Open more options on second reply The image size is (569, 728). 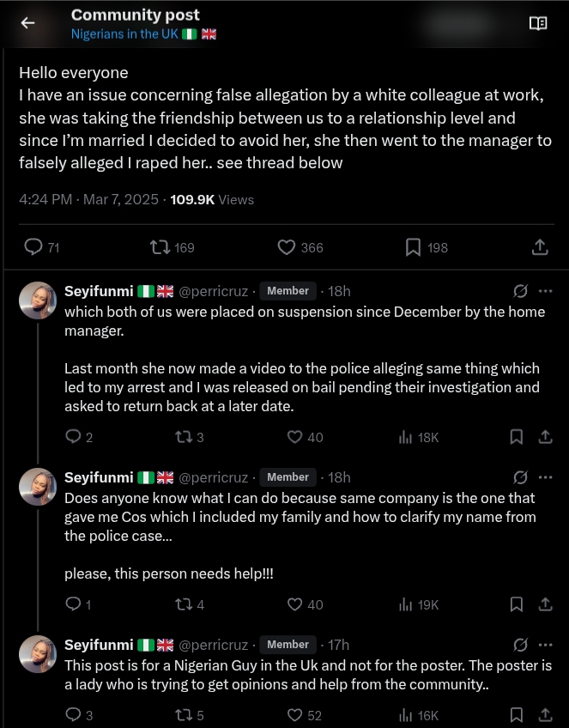point(546,477)
